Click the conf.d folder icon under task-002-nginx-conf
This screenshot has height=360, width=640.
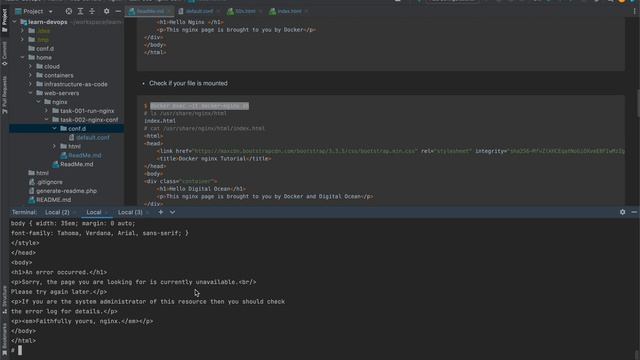tap(63, 129)
